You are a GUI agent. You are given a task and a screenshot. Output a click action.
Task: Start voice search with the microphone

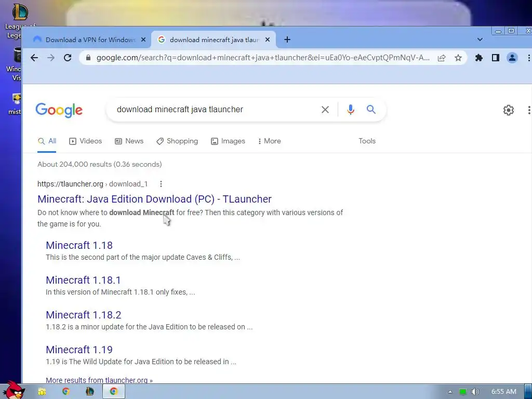point(351,110)
